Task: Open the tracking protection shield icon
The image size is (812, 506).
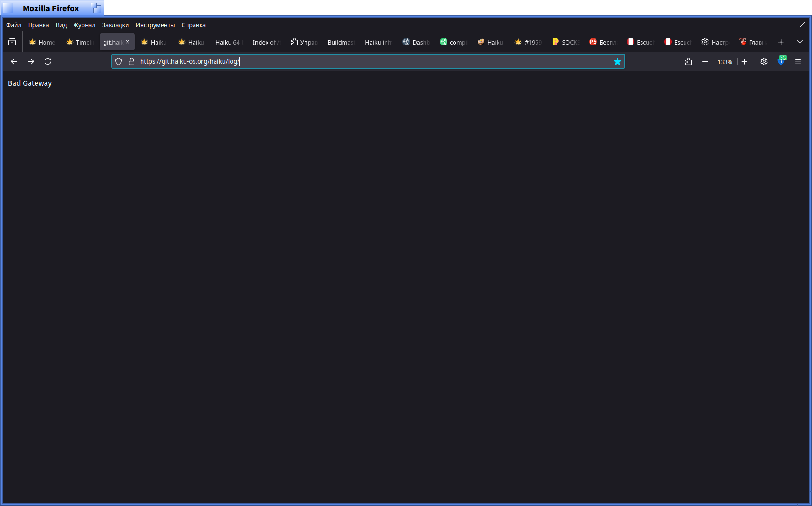Action: [x=119, y=61]
